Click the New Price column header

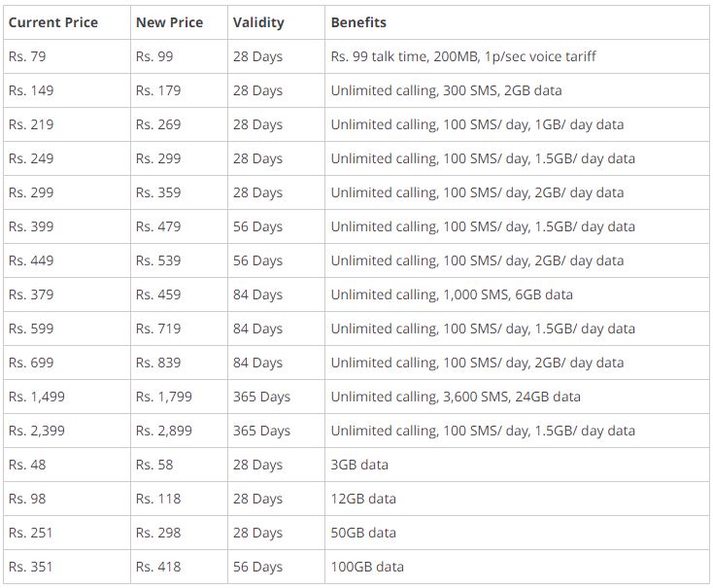(169, 22)
